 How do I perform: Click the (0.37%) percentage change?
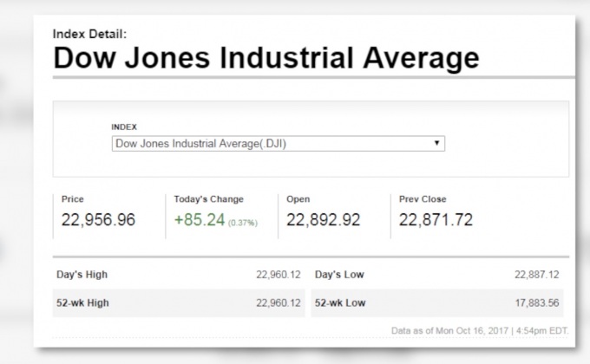pyautogui.click(x=243, y=222)
